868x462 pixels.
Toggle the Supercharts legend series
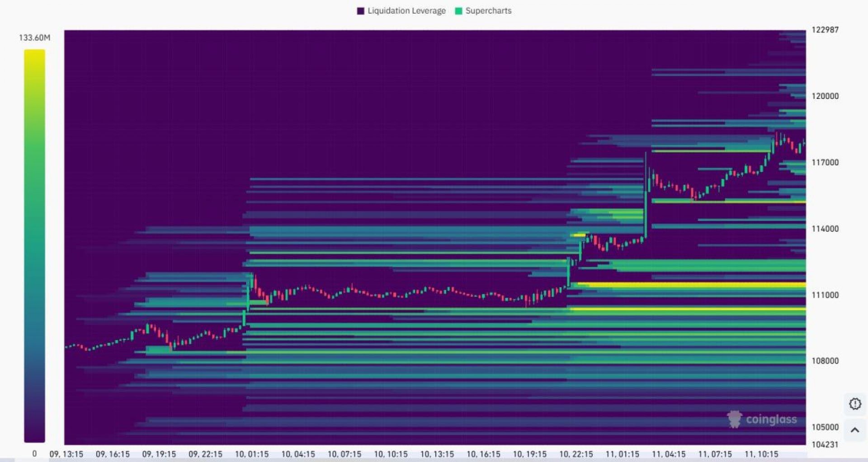tap(483, 11)
